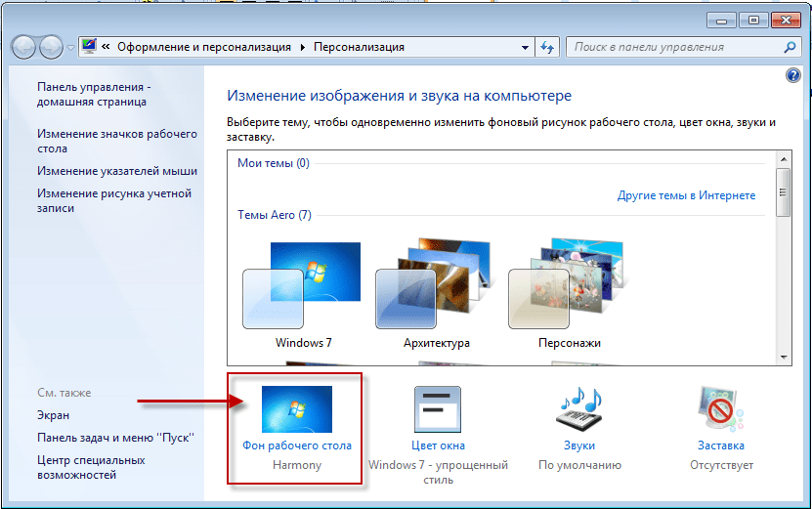Viewport: 812px width, 509px height.
Task: Click the blue help question mark icon
Action: tap(792, 75)
